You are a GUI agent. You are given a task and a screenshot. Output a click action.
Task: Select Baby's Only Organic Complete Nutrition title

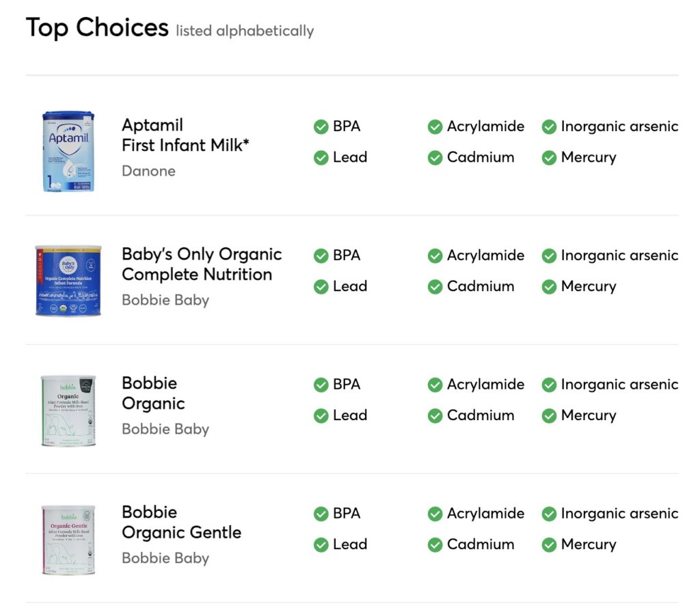pos(202,264)
